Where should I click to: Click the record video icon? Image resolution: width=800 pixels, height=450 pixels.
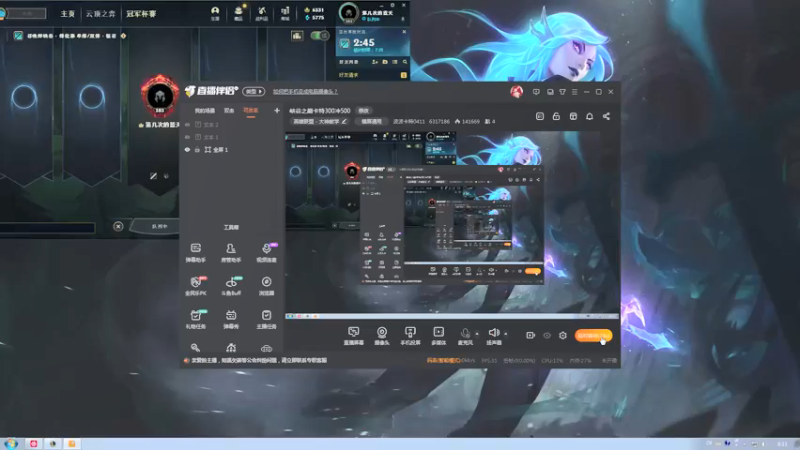(x=530, y=335)
